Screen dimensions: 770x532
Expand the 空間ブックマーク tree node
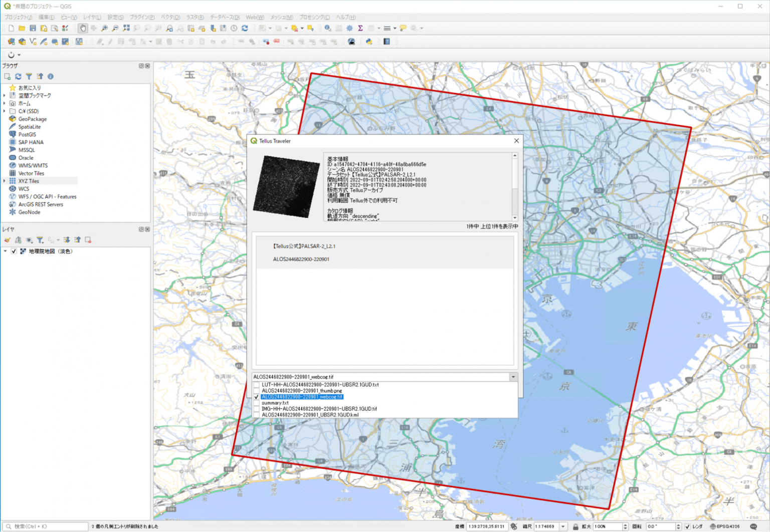(5, 96)
